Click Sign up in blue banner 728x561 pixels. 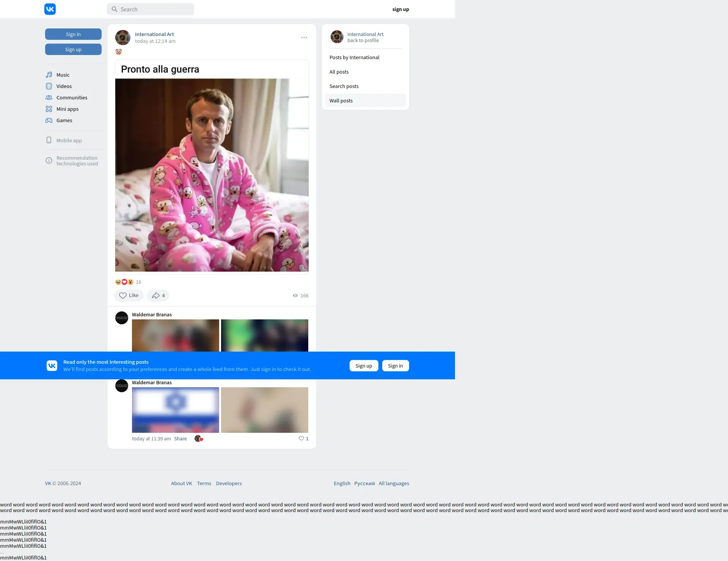click(364, 366)
